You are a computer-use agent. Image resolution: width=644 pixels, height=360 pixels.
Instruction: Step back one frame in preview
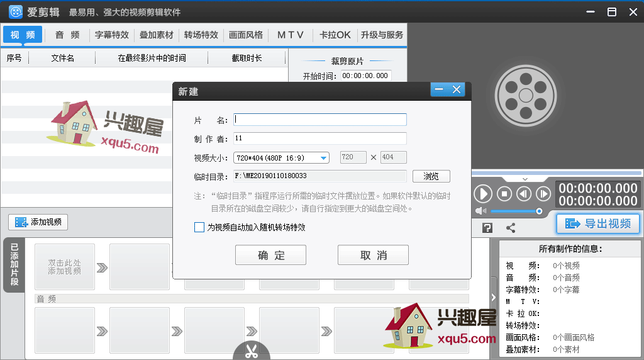point(524,194)
